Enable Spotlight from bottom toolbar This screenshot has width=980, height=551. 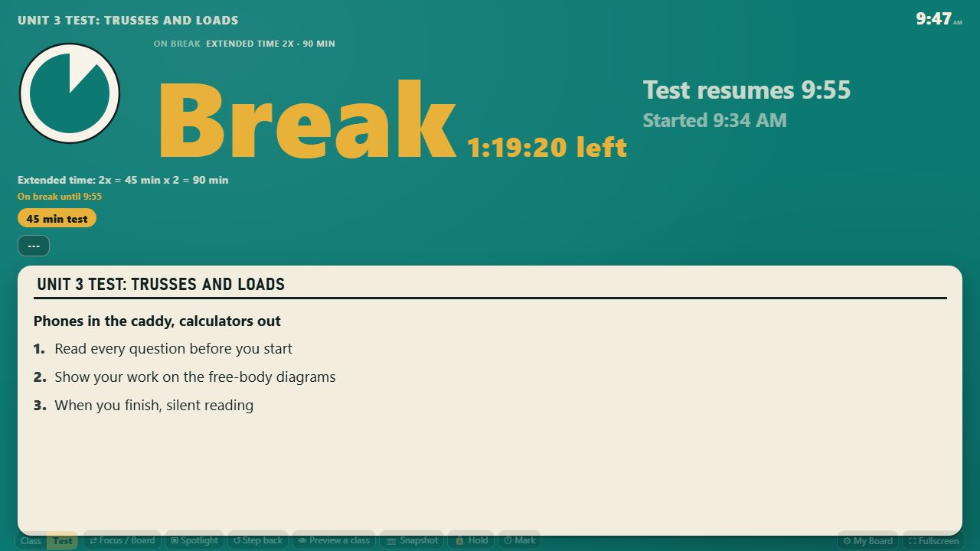(x=194, y=540)
